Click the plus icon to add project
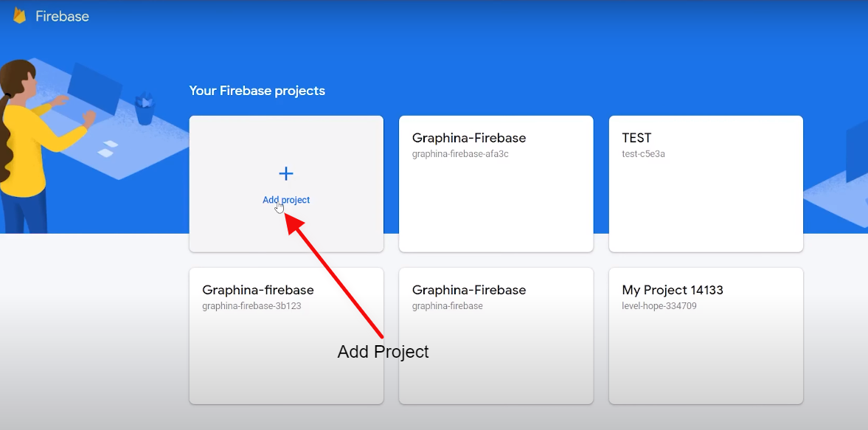This screenshot has width=868, height=430. pyautogui.click(x=286, y=174)
